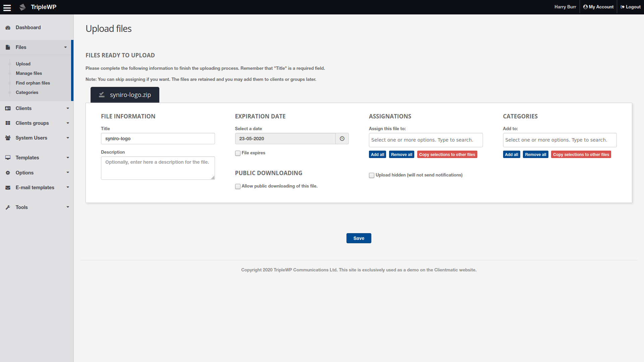The image size is (644, 362).
Task: Expand the E-mail templates menu arrow
Action: (x=68, y=187)
